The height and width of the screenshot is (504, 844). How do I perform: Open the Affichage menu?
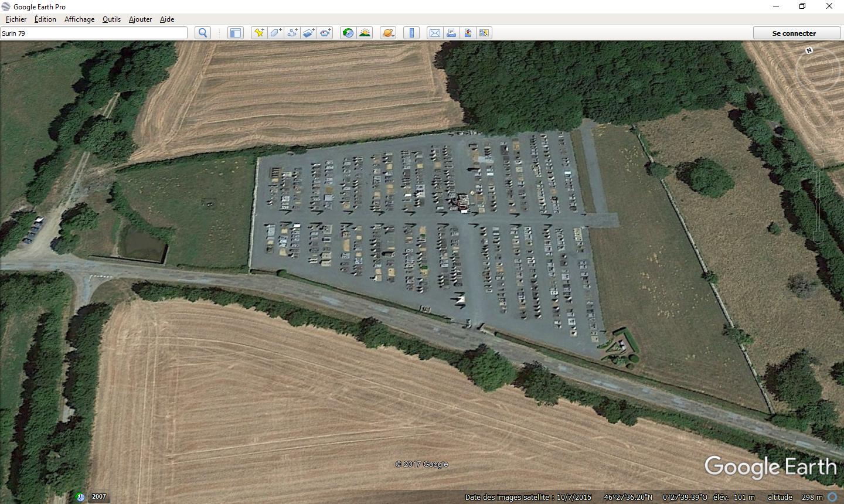click(79, 19)
